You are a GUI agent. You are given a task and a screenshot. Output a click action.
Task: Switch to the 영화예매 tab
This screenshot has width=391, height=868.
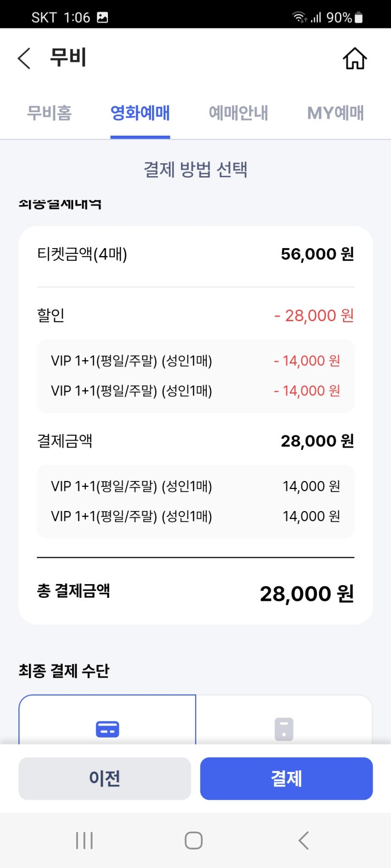point(140,113)
